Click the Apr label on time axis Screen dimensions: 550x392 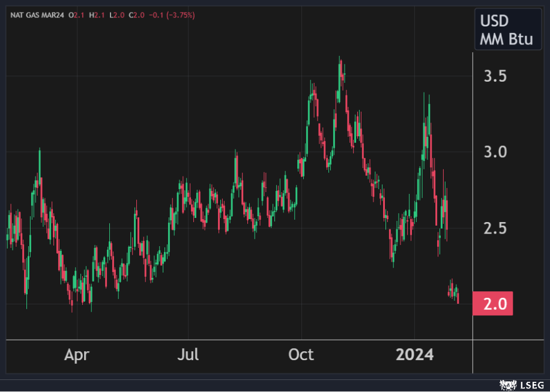tap(76, 355)
